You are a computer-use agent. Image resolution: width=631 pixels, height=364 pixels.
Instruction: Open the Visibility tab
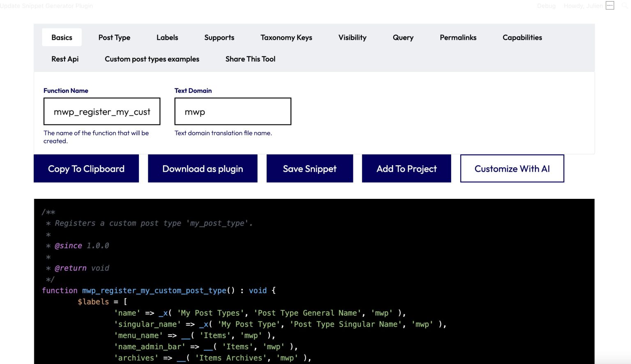352,37
